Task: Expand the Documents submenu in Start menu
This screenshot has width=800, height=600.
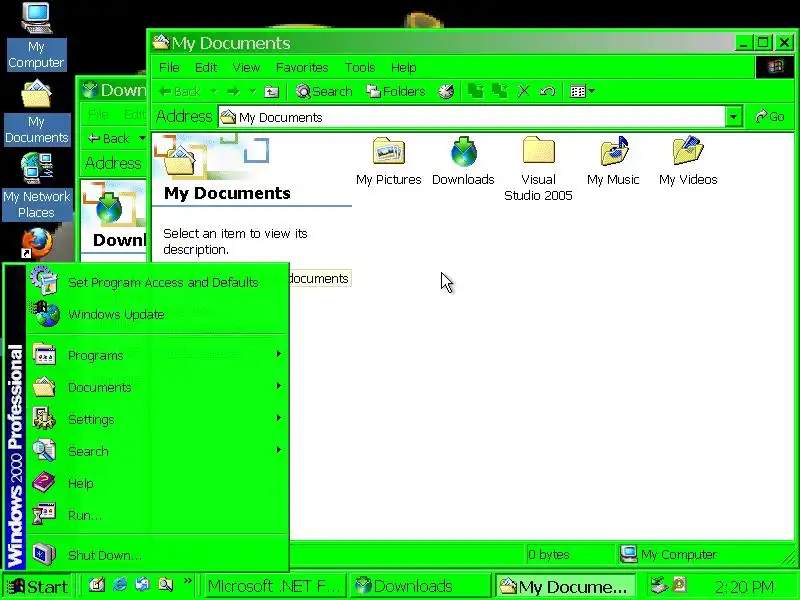Action: click(157, 387)
